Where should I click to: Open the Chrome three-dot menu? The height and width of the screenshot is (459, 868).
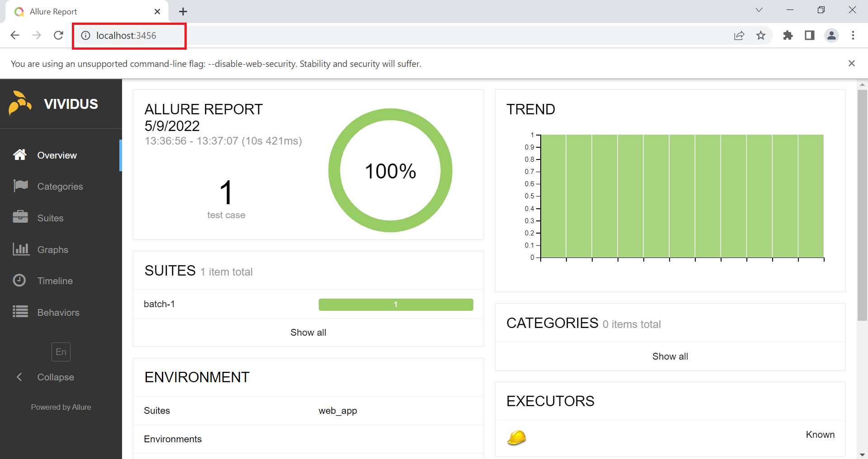click(853, 35)
